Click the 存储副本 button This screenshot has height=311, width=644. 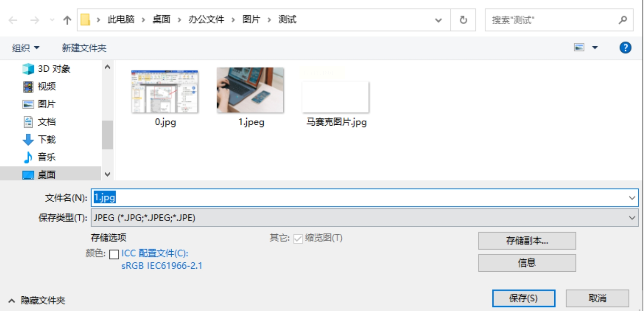(527, 241)
